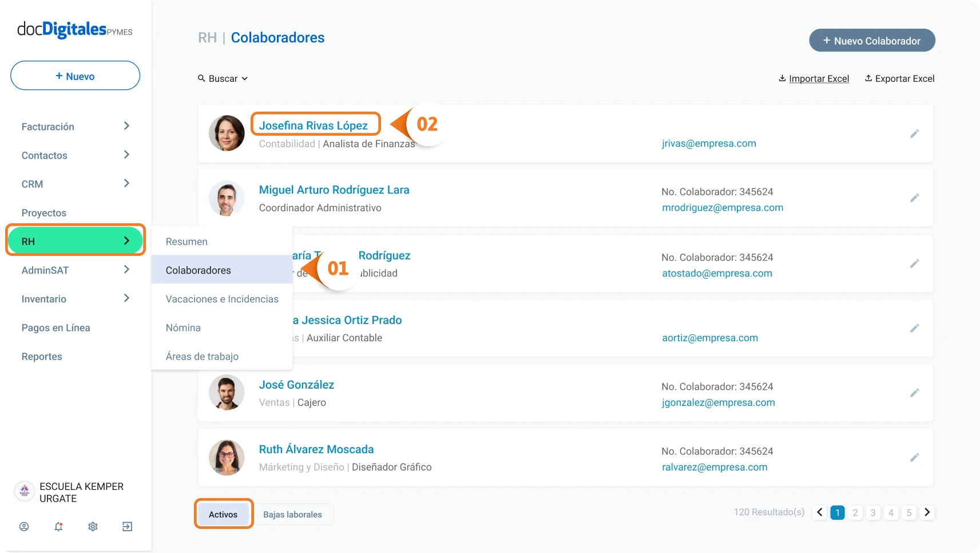Expand the CRM menu
Image resolution: width=980 pixels, height=553 pixels.
pyautogui.click(x=75, y=184)
